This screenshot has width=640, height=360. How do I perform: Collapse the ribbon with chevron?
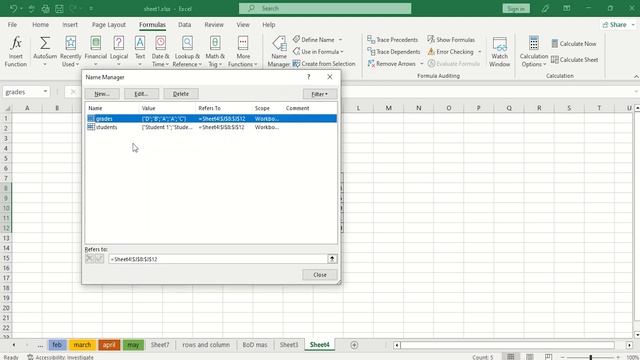click(636, 76)
